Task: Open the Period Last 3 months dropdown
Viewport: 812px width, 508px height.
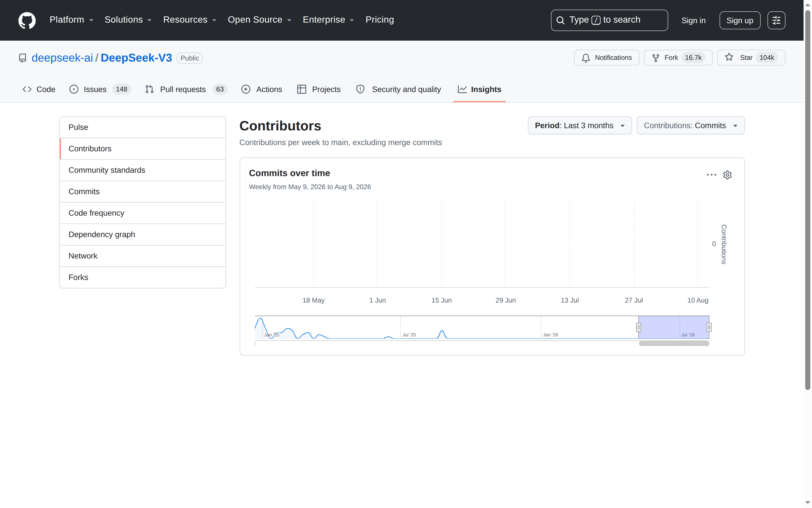Action: tap(579, 126)
